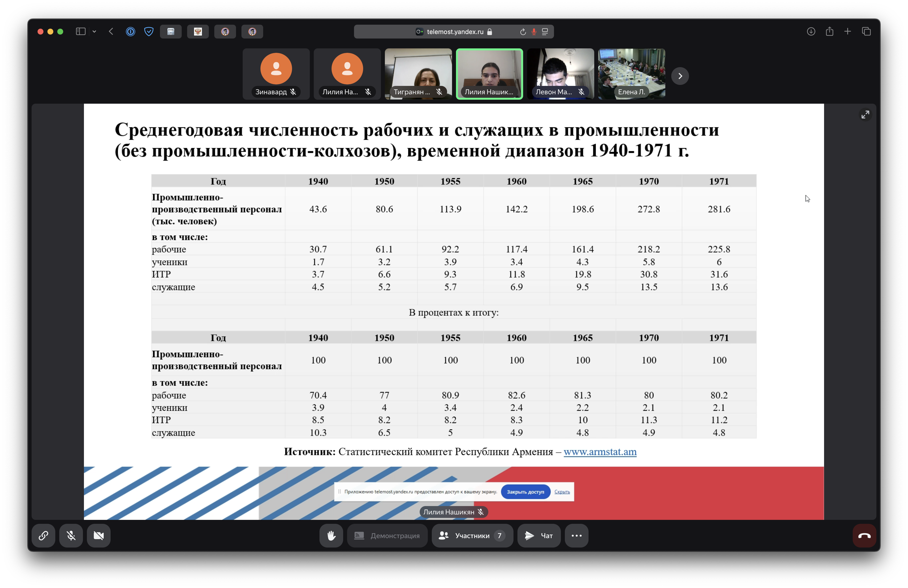Toggle the camera on/off button

point(99,536)
